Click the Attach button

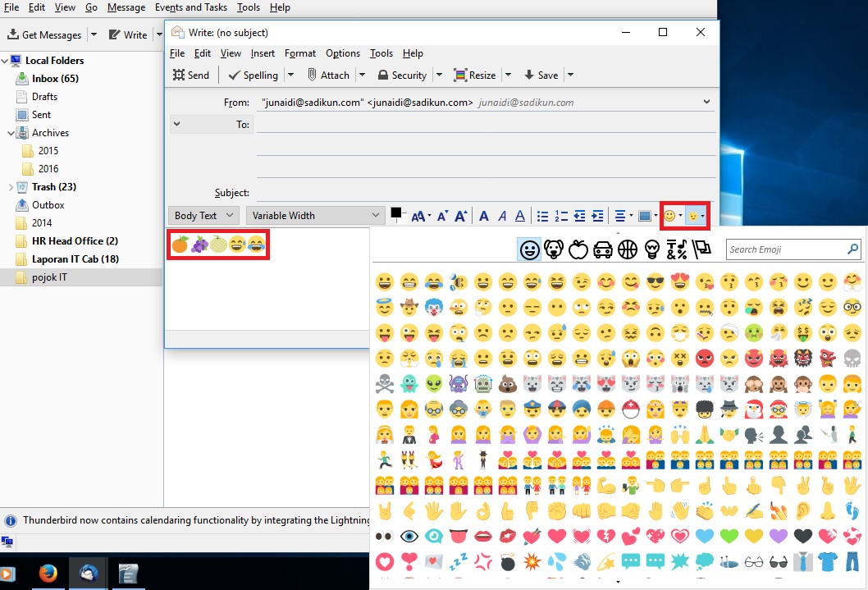329,75
